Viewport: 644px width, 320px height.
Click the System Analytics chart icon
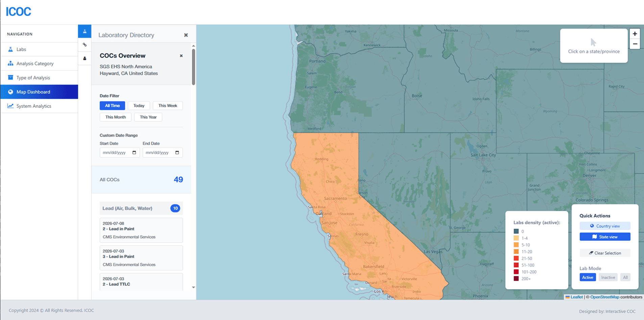tap(10, 106)
